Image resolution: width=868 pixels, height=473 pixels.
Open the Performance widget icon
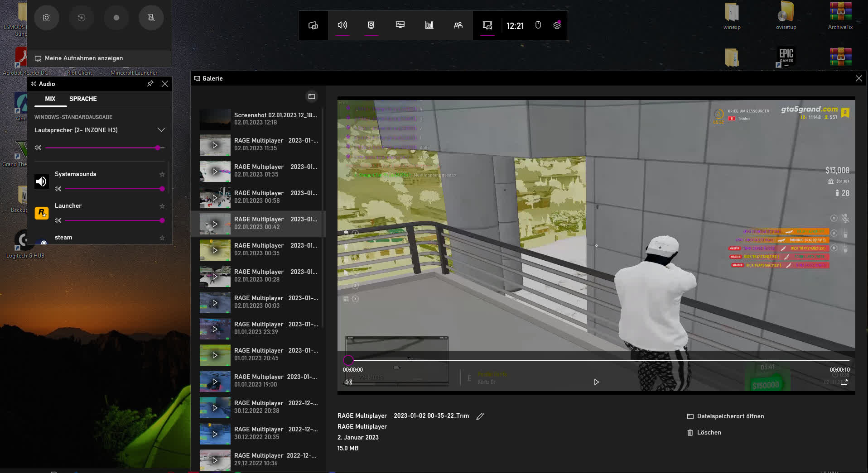tap(400, 25)
